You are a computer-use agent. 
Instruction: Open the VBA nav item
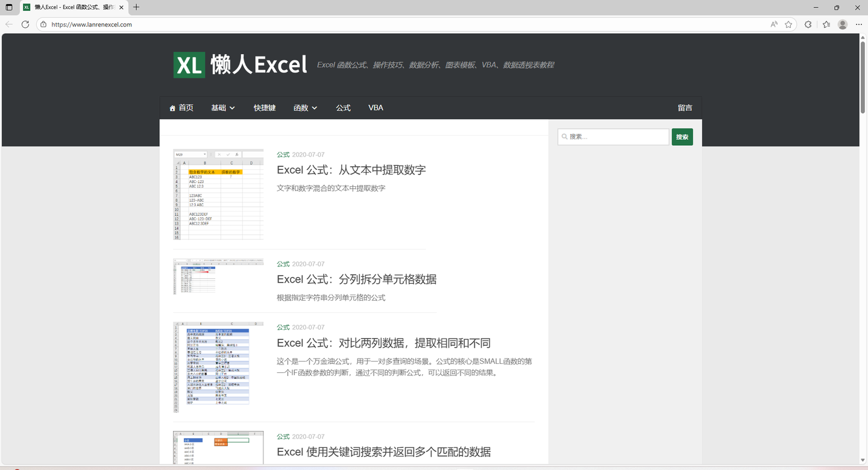pos(376,108)
